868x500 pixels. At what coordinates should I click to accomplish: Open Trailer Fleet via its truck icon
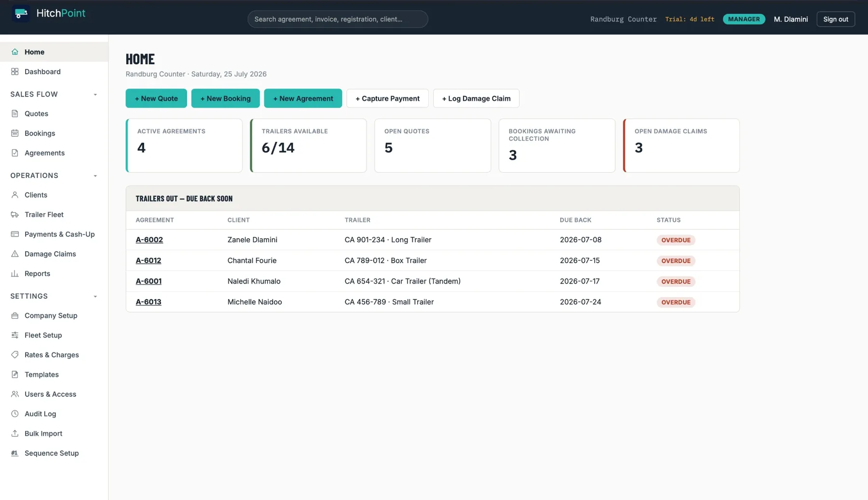point(15,215)
